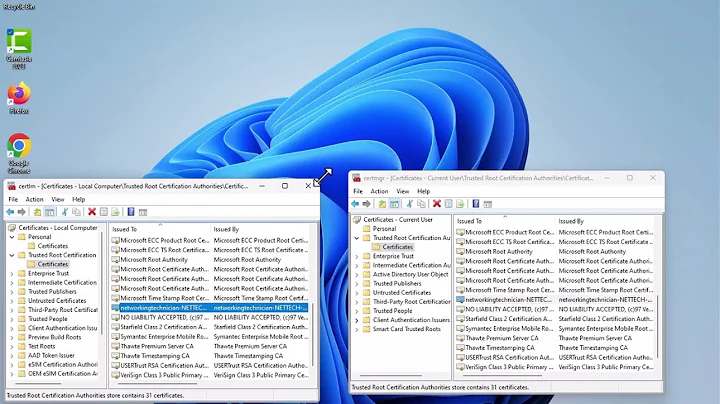Click Properties icon in certmgr toolbar

(449, 204)
